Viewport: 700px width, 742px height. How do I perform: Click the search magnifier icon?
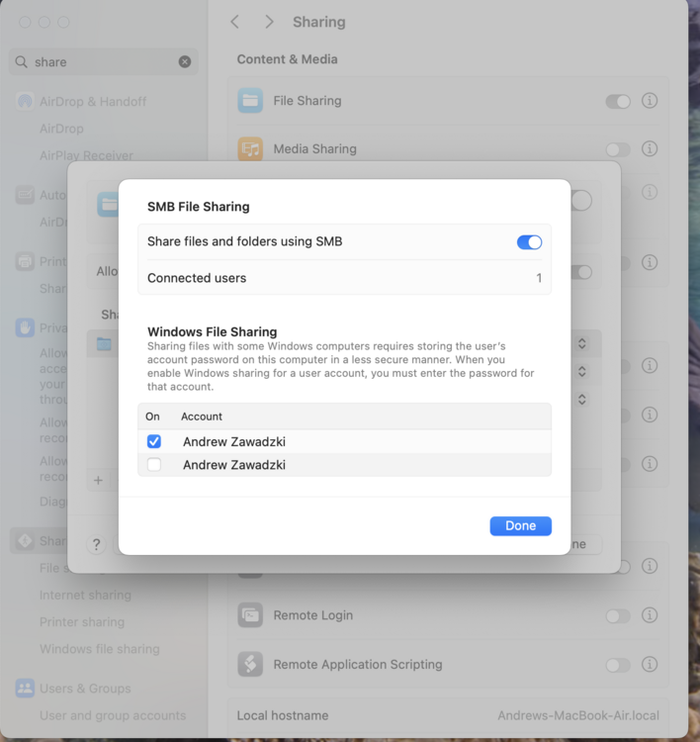pyautogui.click(x=22, y=61)
